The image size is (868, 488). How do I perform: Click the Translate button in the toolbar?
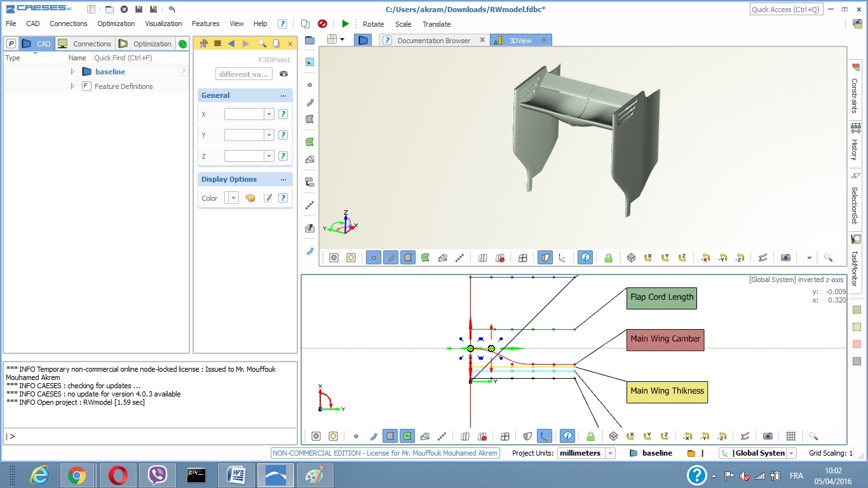pyautogui.click(x=437, y=24)
